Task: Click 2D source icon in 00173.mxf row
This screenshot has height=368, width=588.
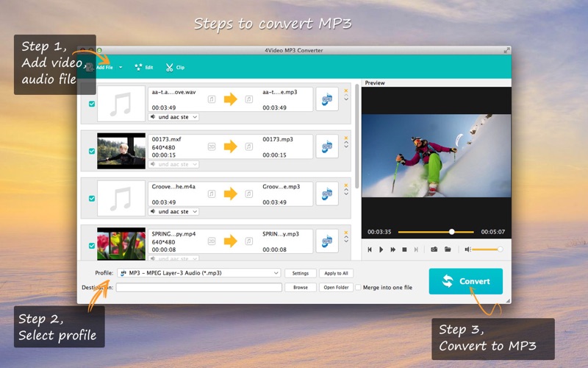Action: pos(212,146)
